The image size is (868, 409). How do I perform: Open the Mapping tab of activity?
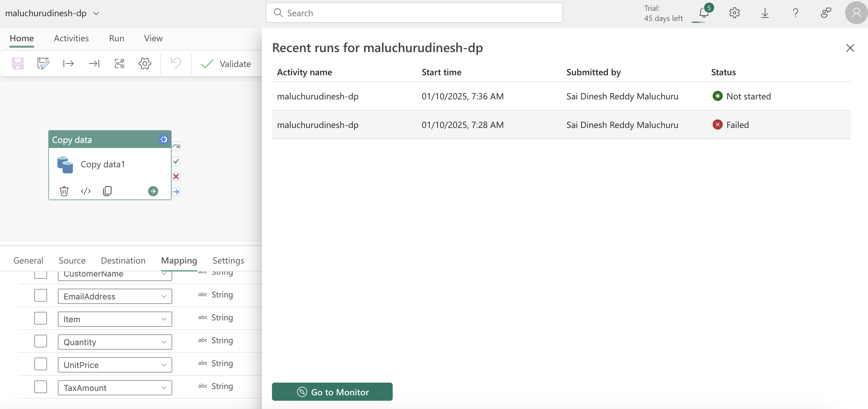(179, 260)
